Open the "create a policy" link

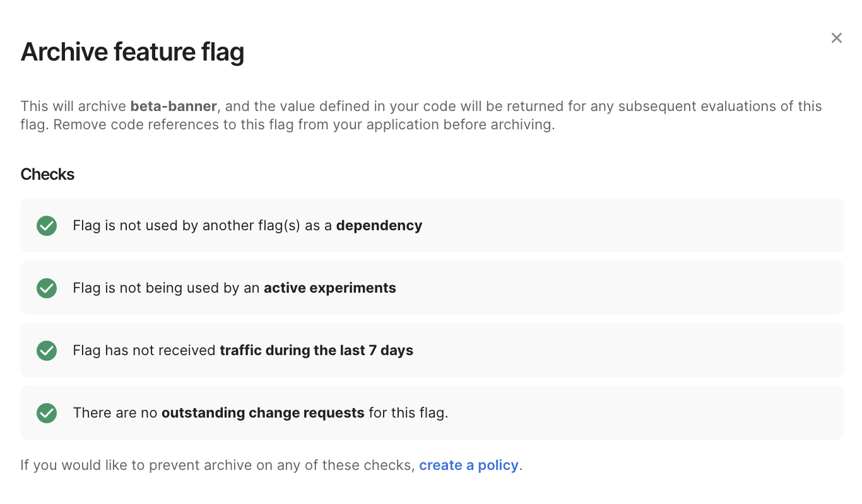(x=468, y=466)
